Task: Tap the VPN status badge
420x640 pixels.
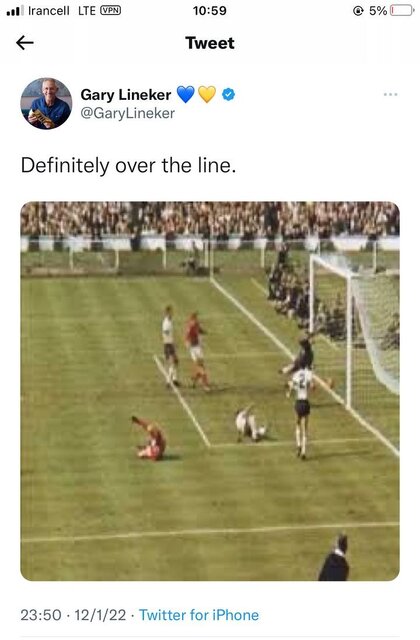Action: coord(111,11)
